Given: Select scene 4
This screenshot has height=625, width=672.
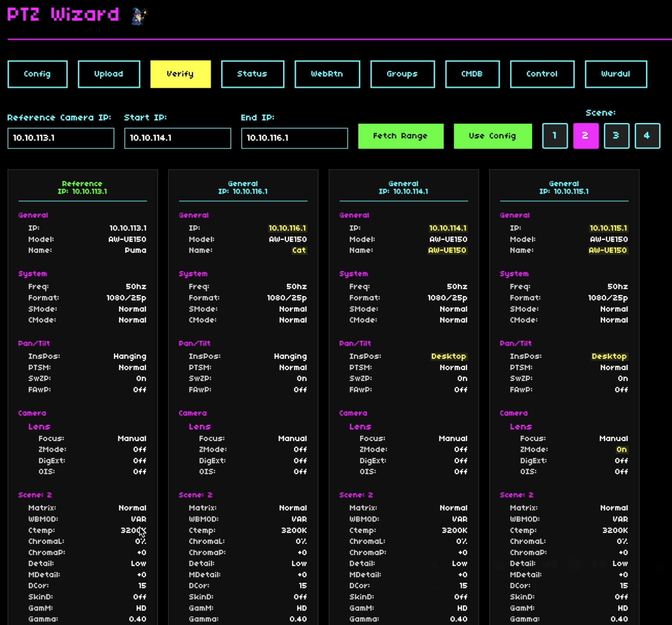Looking at the screenshot, I should pos(647,136).
